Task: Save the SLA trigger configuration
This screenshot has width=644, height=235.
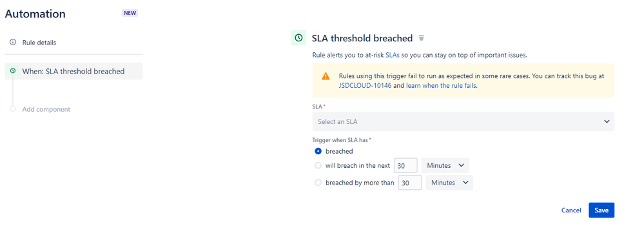Action: 601,210
